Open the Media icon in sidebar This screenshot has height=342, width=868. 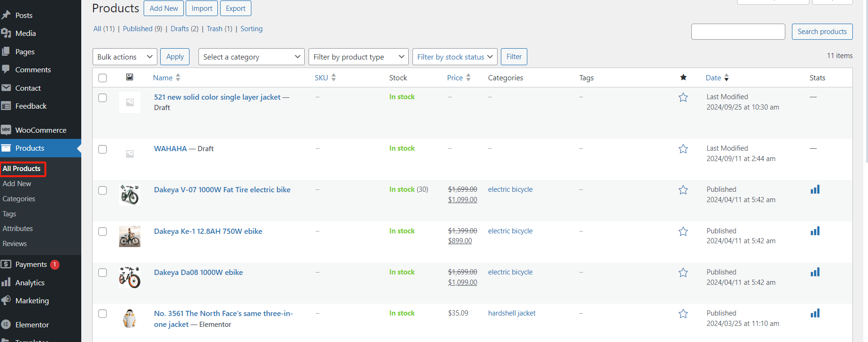6,33
